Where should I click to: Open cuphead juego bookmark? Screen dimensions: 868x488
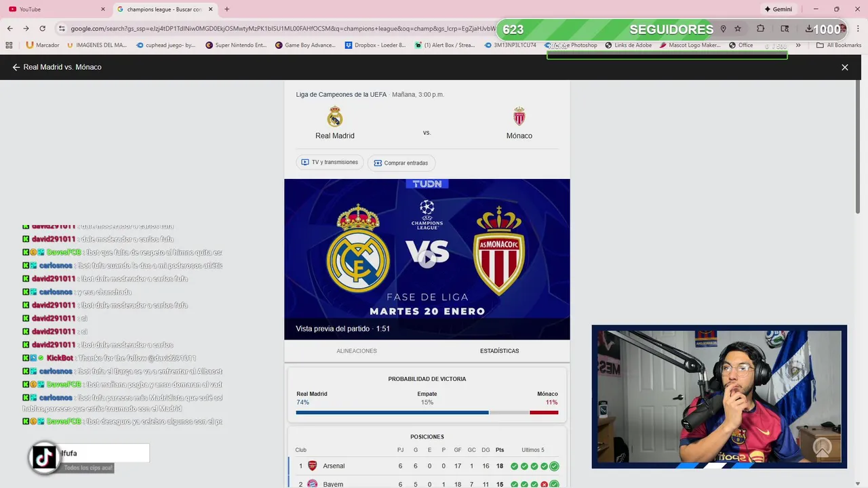(x=166, y=45)
